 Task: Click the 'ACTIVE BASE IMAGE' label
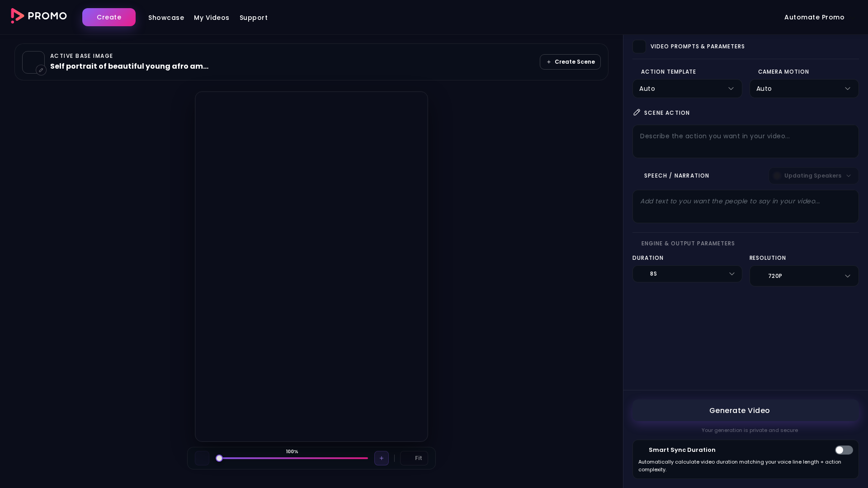(81, 56)
